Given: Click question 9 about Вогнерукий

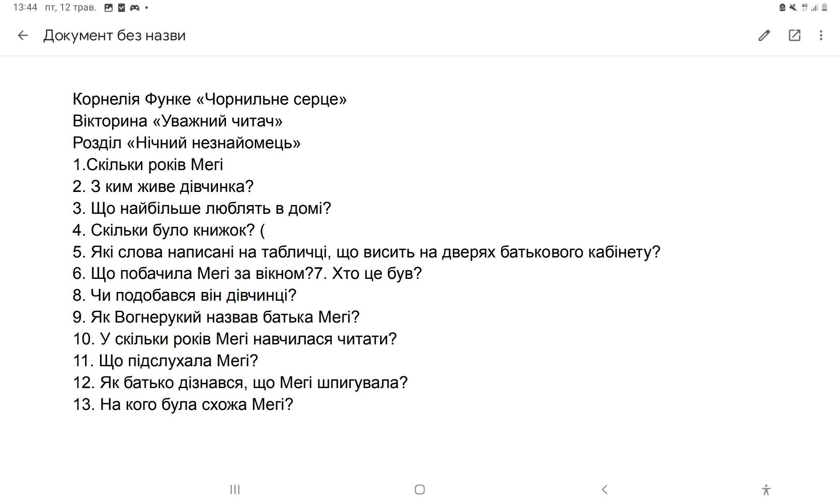Looking at the screenshot, I should [x=216, y=317].
